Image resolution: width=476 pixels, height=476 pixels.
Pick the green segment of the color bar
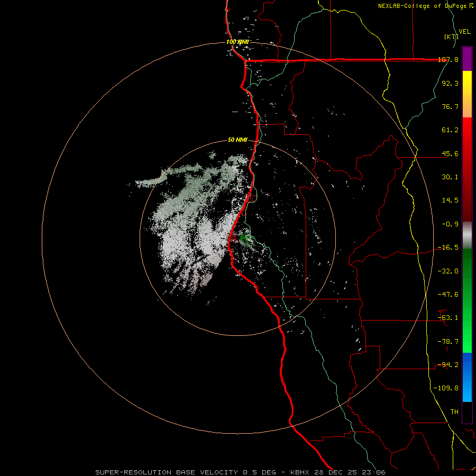point(467,301)
